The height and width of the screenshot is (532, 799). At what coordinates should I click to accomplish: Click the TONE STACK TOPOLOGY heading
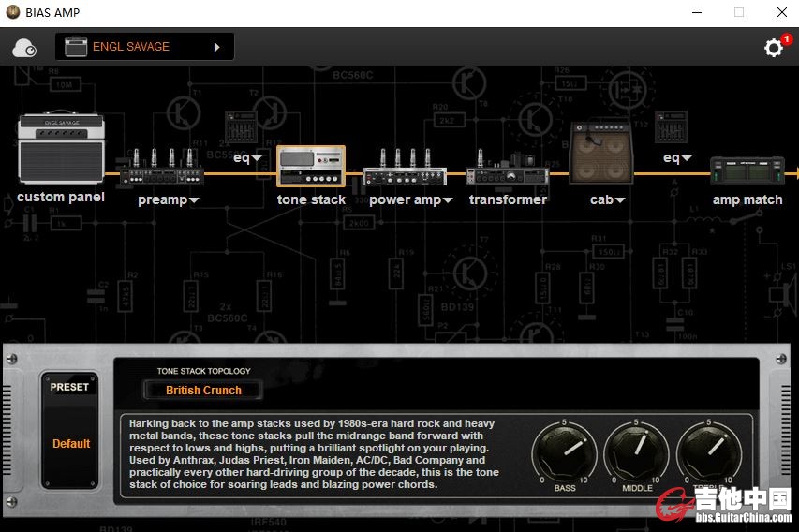(x=204, y=371)
